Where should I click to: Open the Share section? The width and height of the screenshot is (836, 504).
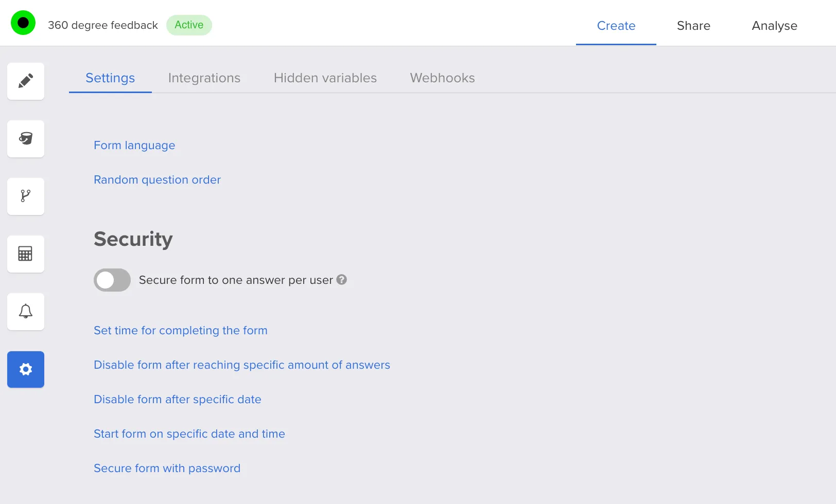[x=693, y=26]
